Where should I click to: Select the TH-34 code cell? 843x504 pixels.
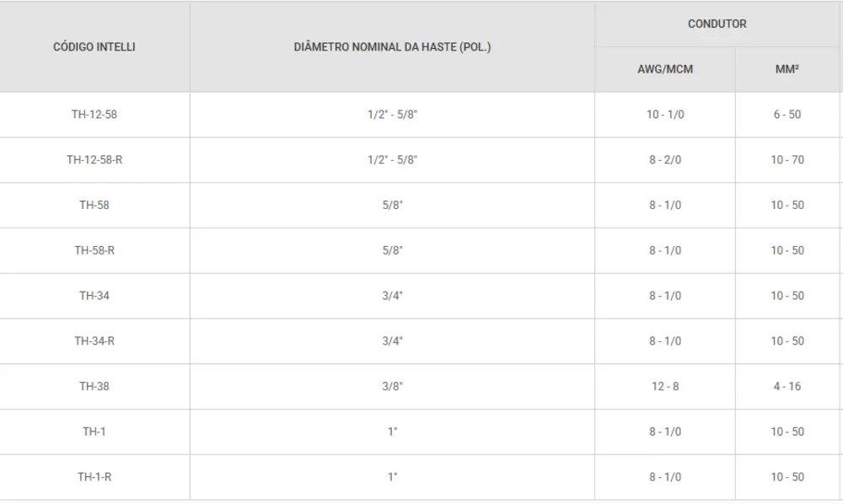(94, 296)
